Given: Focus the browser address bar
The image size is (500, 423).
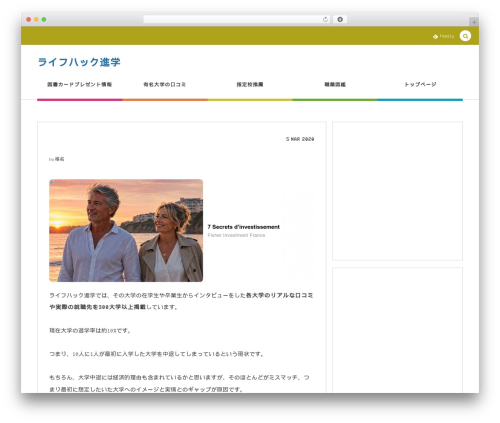Looking at the screenshot, I should tap(237, 19).
